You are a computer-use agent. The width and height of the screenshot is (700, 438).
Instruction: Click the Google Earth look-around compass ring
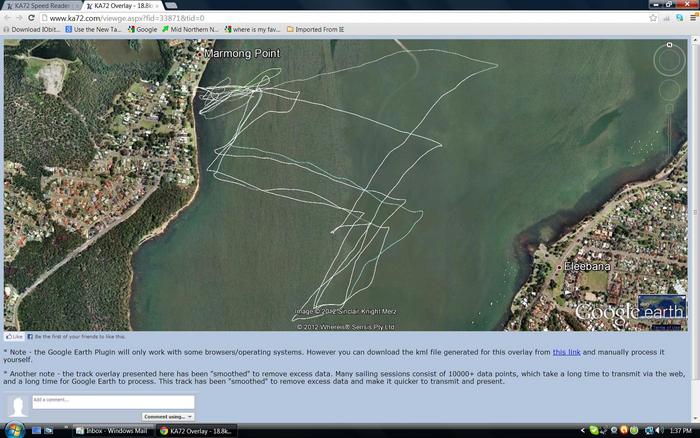coord(669,60)
